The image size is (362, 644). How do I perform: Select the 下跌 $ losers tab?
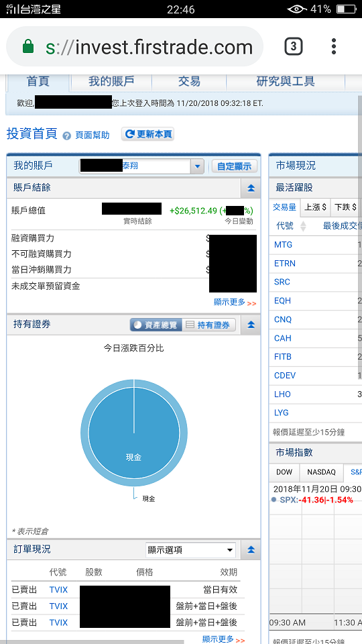(x=345, y=207)
